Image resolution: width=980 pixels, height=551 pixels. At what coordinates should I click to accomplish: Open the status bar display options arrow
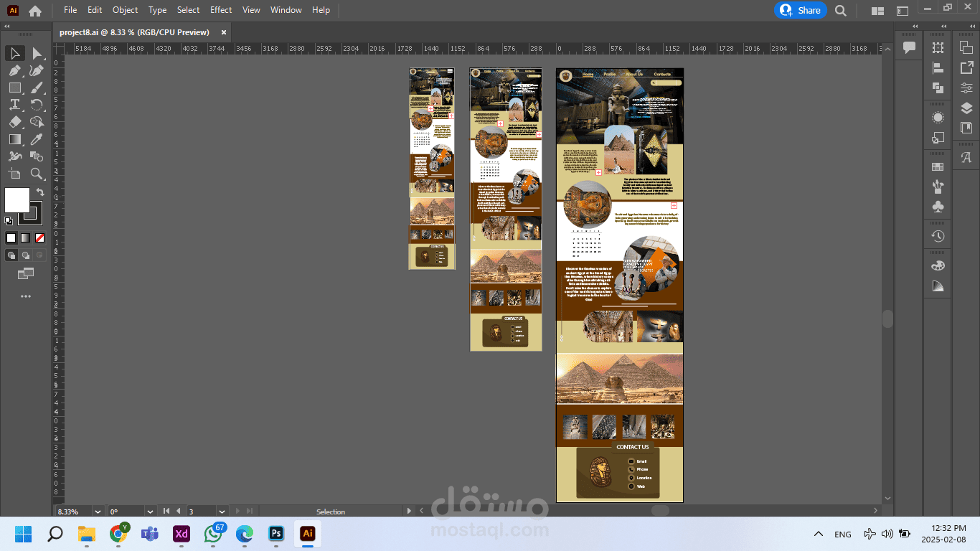[x=410, y=512]
